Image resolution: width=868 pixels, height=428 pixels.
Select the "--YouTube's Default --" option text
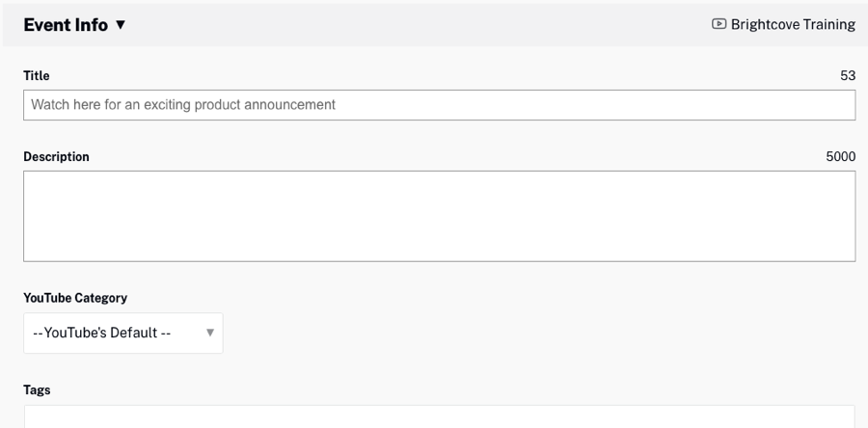(x=101, y=333)
